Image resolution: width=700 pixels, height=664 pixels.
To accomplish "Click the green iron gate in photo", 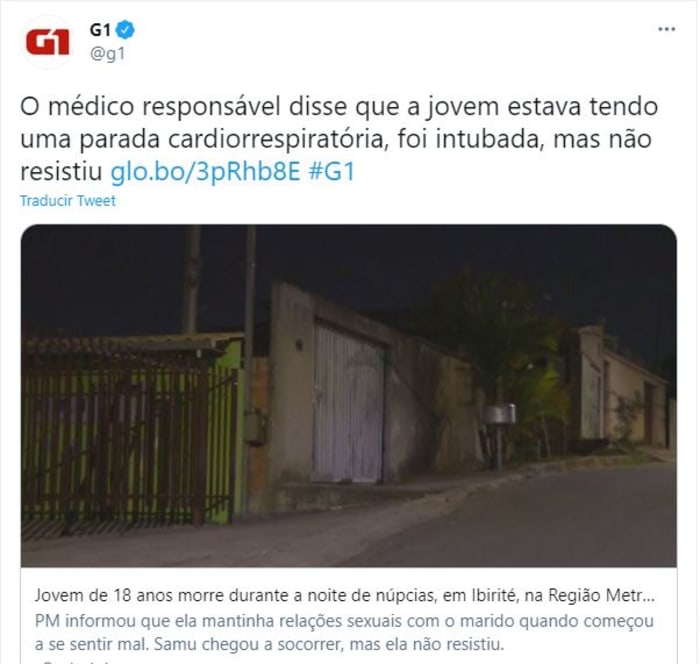I will (x=129, y=442).
